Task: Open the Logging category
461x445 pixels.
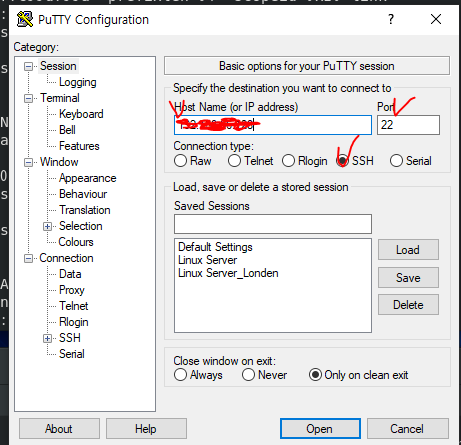Action: point(78,82)
